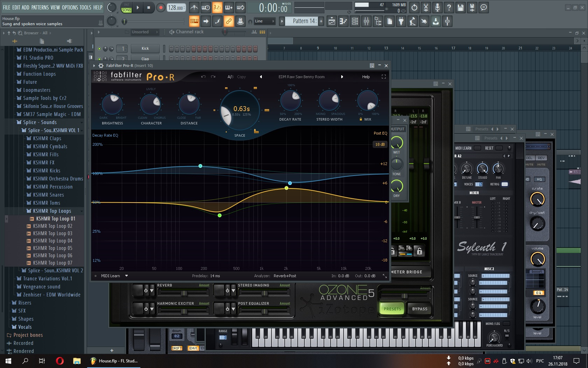588x368 pixels.
Task: Open the Piano roll icon
Action: click(x=343, y=21)
